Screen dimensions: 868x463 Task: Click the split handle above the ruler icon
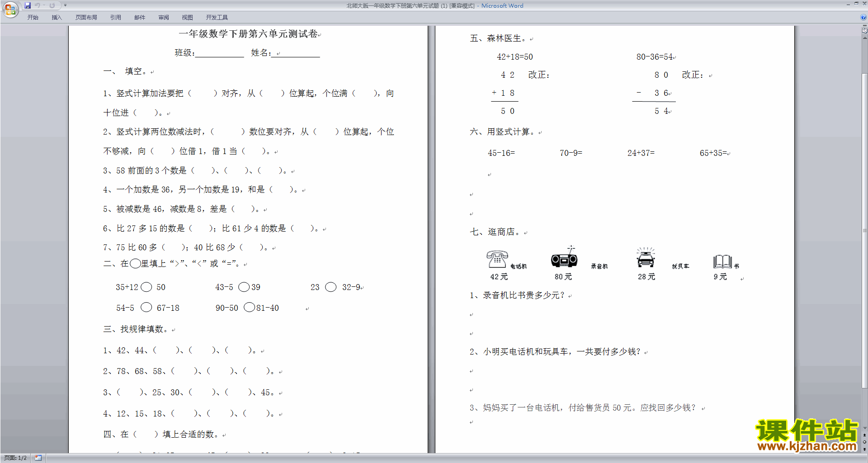[x=865, y=26]
